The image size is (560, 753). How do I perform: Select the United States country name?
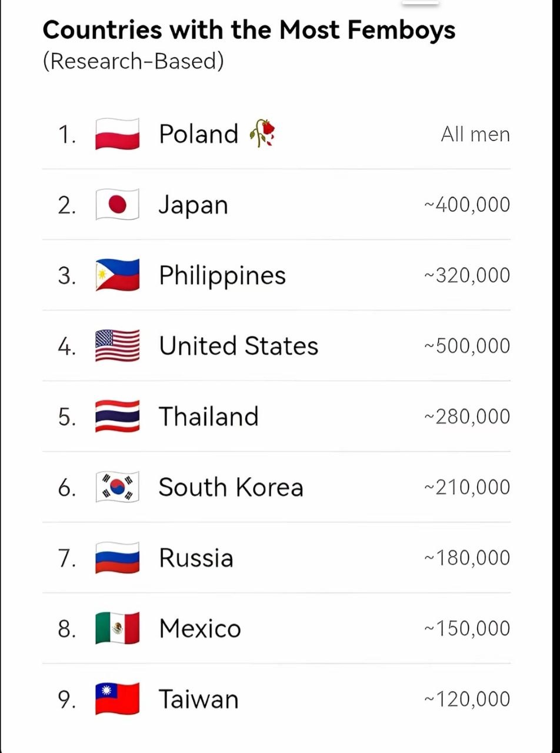(x=239, y=346)
